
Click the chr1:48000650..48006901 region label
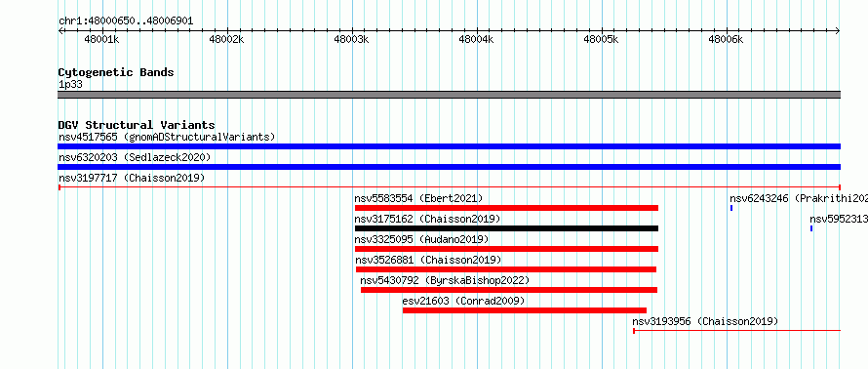click(x=126, y=21)
